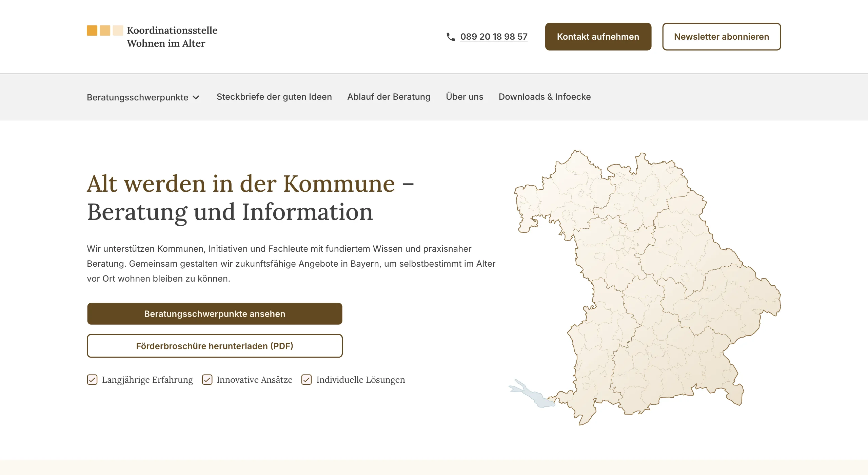Call the number 089 20 18 98 57

494,37
